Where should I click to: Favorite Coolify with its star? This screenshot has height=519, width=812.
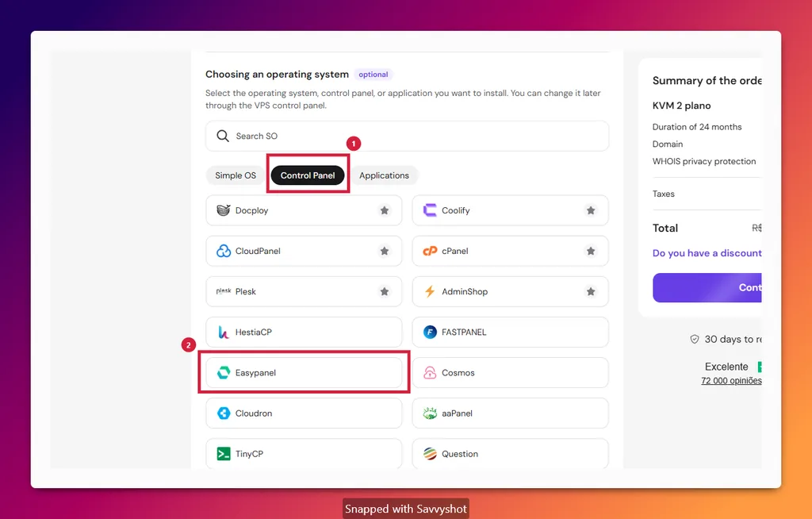click(590, 210)
